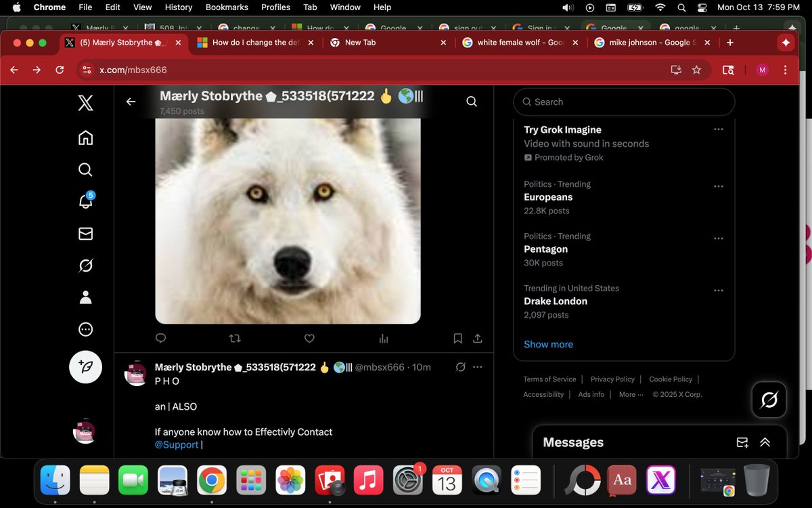Click Grok explain icon on P H O post
812x508 pixels.
point(460,367)
